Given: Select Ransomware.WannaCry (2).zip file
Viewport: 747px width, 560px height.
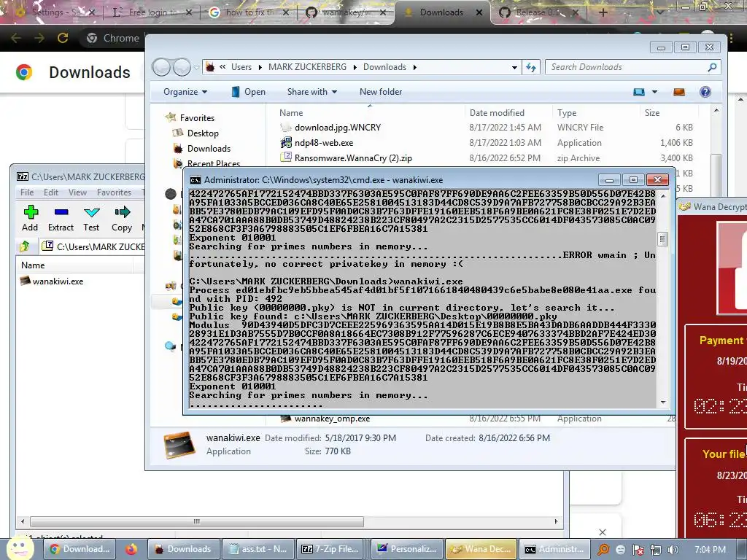Looking at the screenshot, I should click(x=352, y=158).
